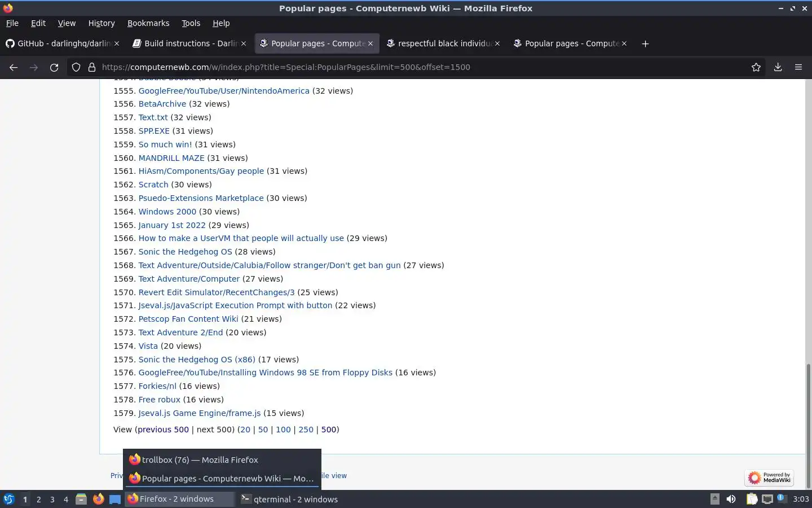Open a new tab with plus button
812x508 pixels.
tap(645, 43)
